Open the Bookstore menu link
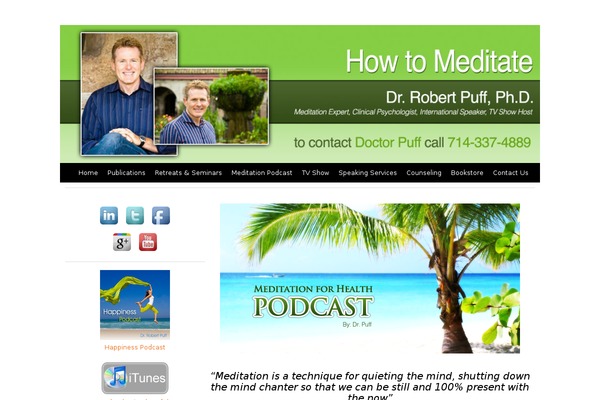Screen dimensions: 600x400 pyautogui.click(x=467, y=173)
